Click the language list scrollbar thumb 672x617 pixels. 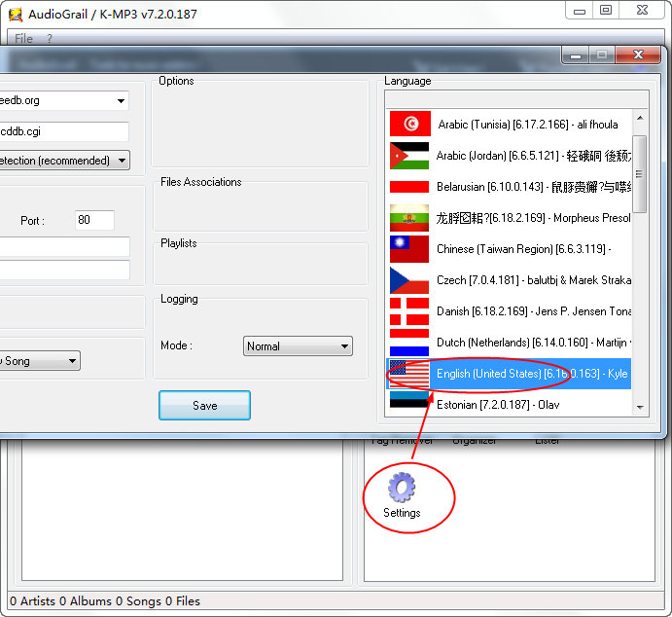[x=640, y=173]
